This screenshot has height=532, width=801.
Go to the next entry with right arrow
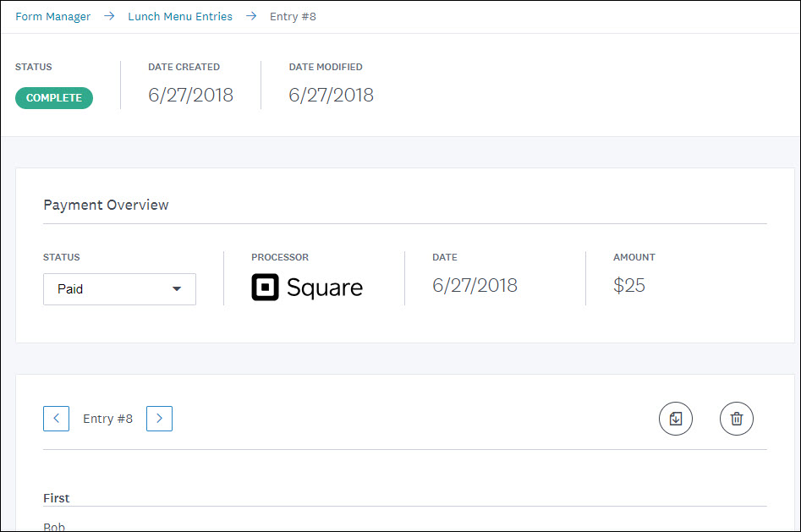159,419
